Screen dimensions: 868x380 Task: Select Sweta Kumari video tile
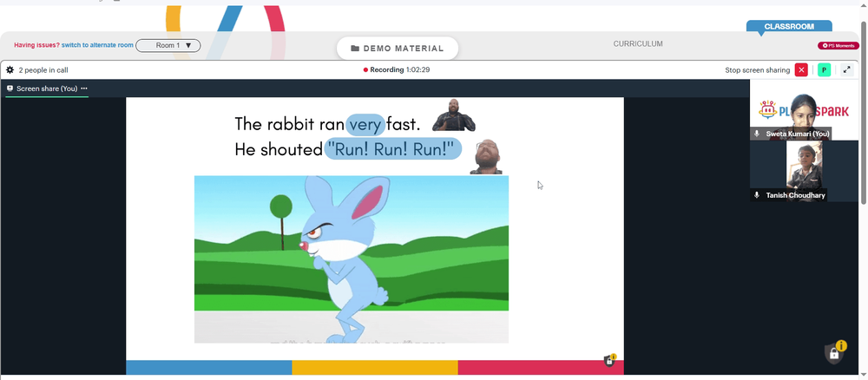tap(805, 110)
